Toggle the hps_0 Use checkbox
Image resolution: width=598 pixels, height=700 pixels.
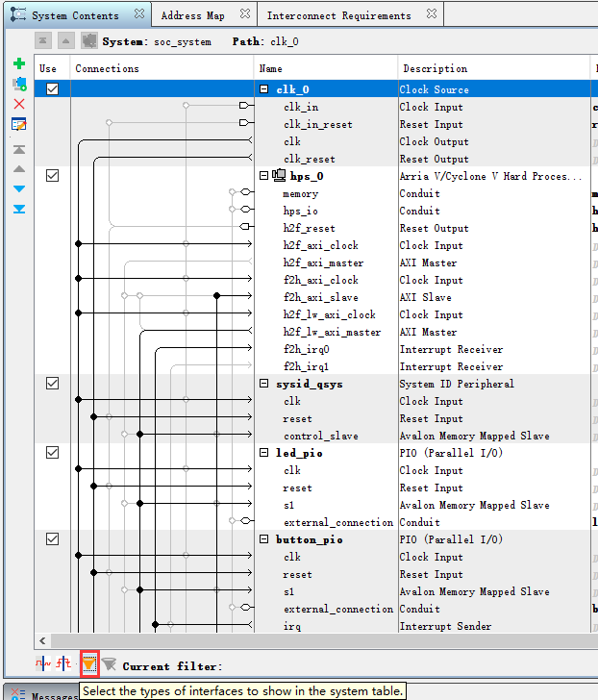(x=52, y=175)
